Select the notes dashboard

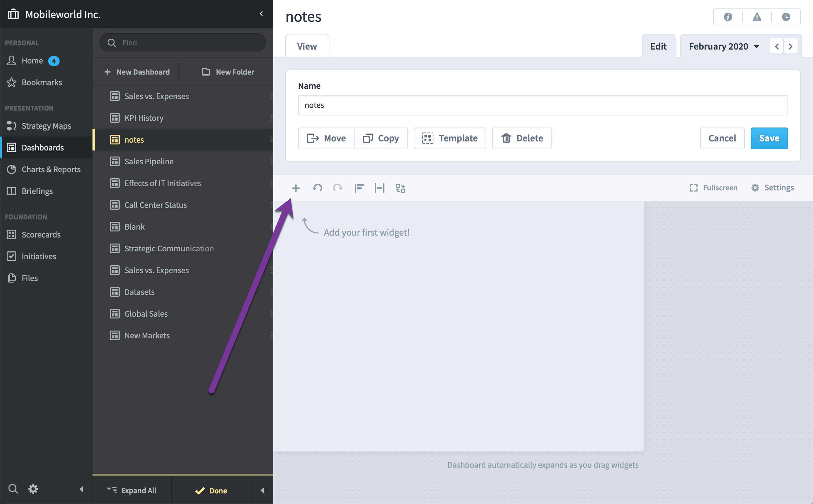click(x=183, y=139)
